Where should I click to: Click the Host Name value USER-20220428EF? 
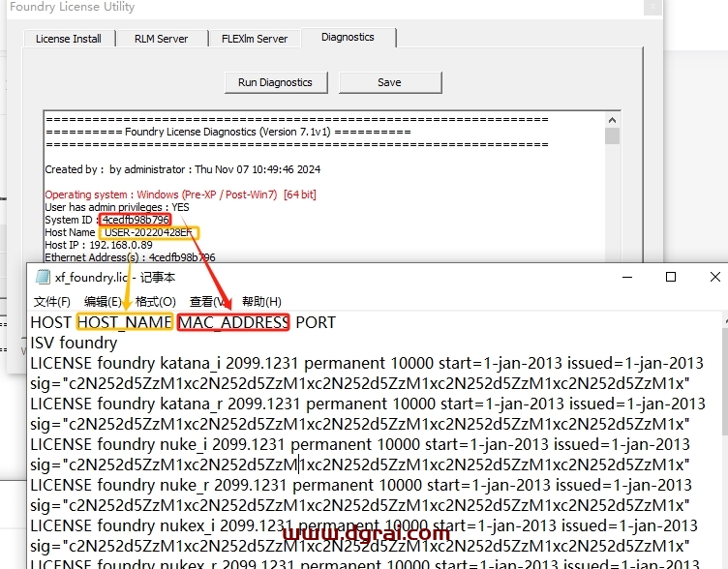tap(148, 232)
